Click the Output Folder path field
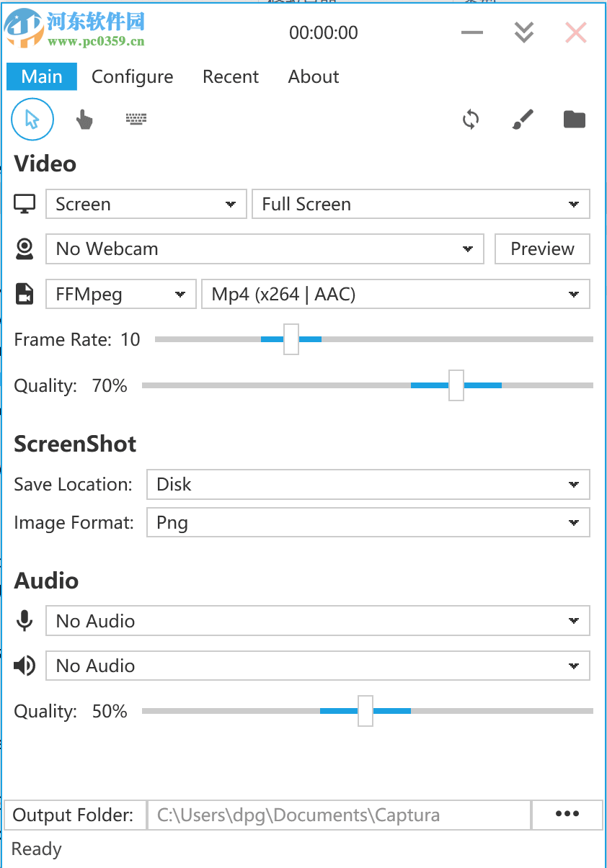Viewport: 607px width, 868px height. tap(339, 815)
